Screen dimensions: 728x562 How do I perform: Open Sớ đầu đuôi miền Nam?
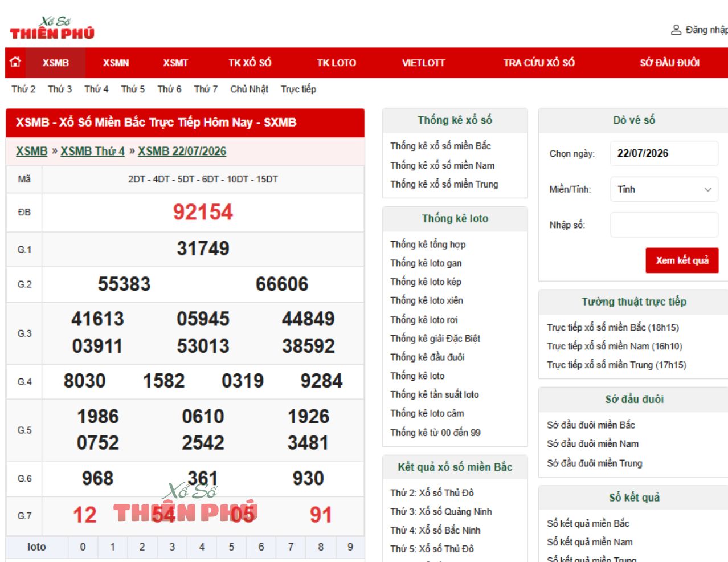[592, 444]
